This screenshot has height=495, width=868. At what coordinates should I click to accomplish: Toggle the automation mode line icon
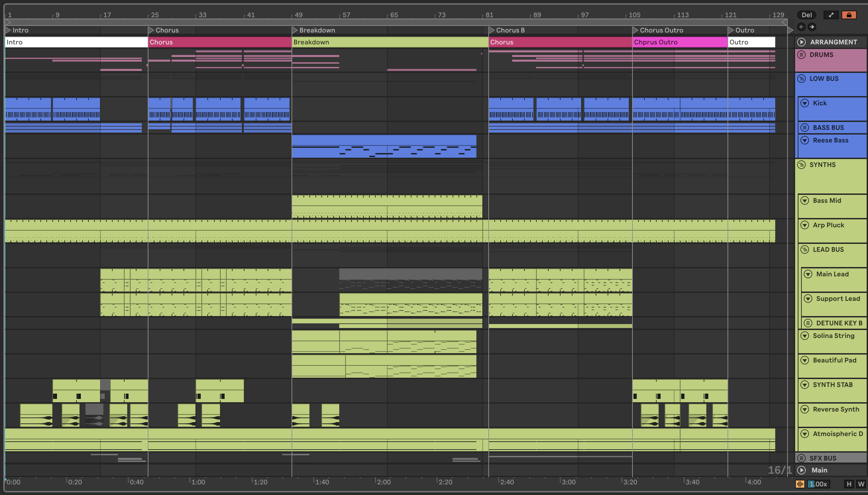[x=831, y=15]
